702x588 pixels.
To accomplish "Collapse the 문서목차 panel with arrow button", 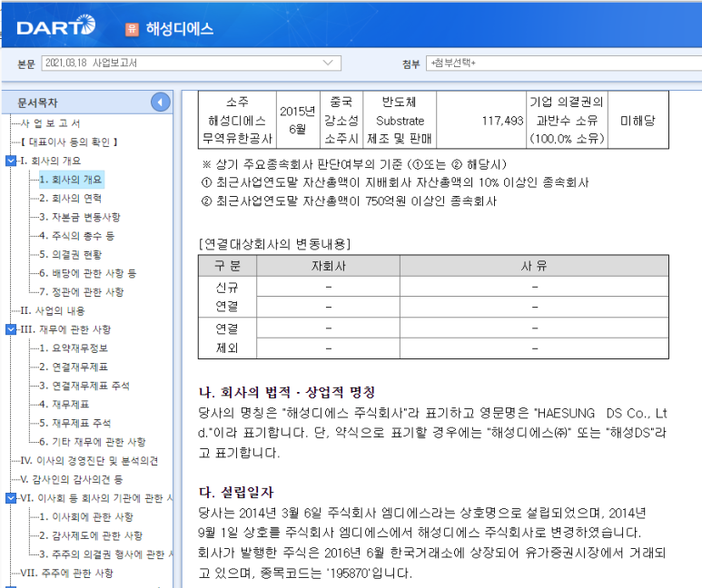I will (x=160, y=103).
